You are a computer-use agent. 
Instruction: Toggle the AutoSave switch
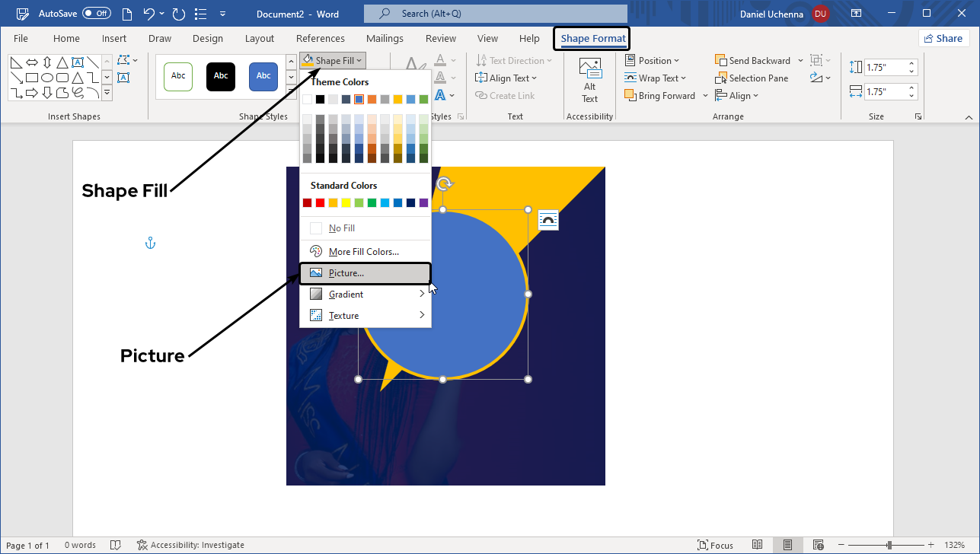tap(97, 14)
